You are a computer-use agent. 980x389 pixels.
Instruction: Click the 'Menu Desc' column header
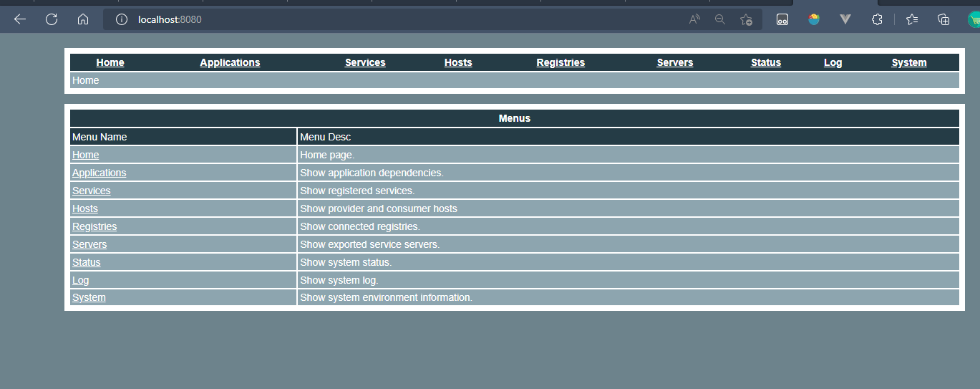(x=326, y=137)
